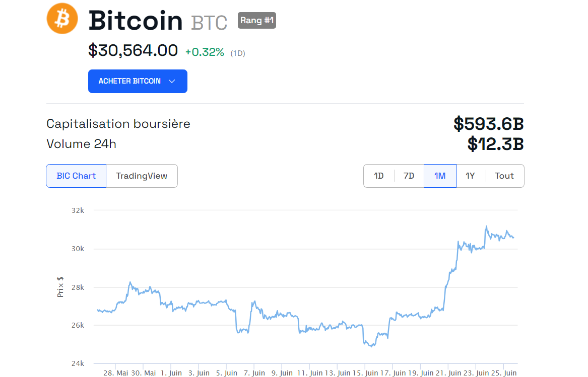Select the BIC Chart tab
The height and width of the screenshot is (377, 588).
tap(76, 176)
